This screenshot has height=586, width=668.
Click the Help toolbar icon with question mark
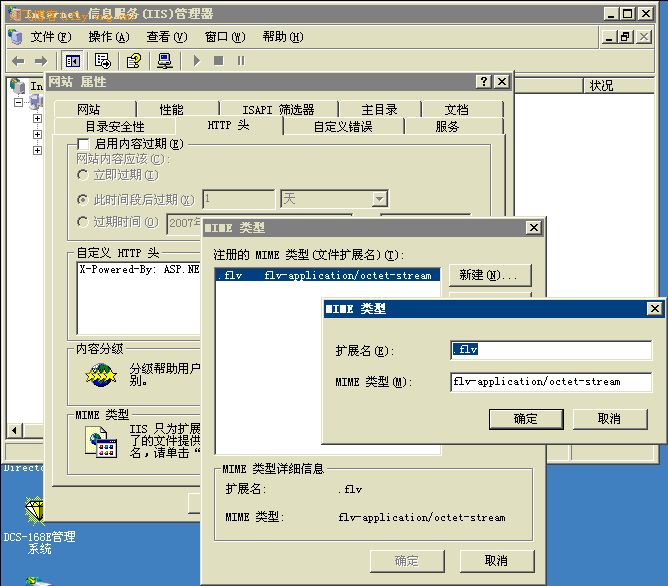coord(133,61)
